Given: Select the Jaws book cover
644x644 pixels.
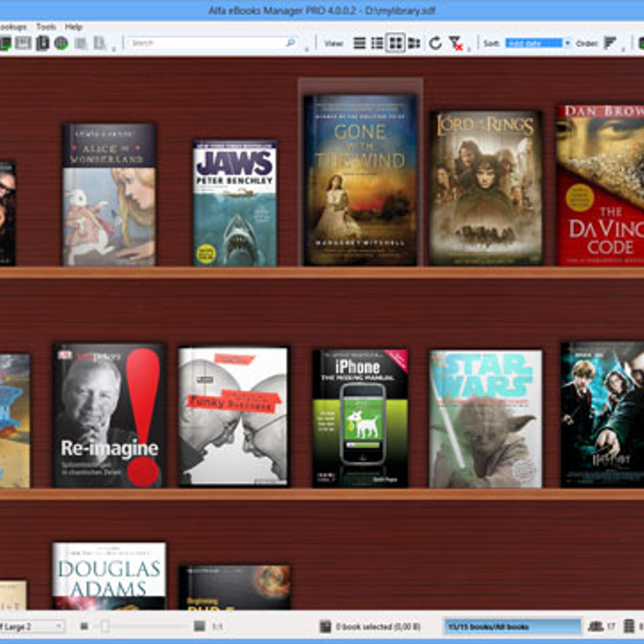Looking at the screenshot, I should pos(235,203).
